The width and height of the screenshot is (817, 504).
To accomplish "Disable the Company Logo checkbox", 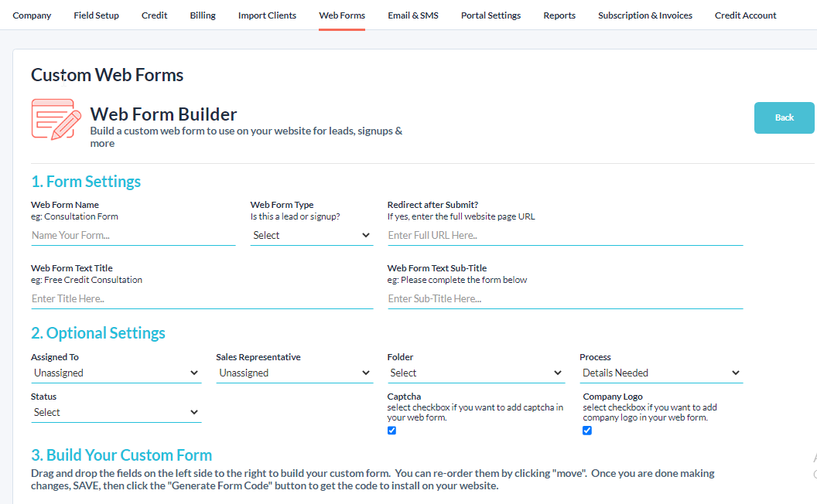I will [587, 431].
